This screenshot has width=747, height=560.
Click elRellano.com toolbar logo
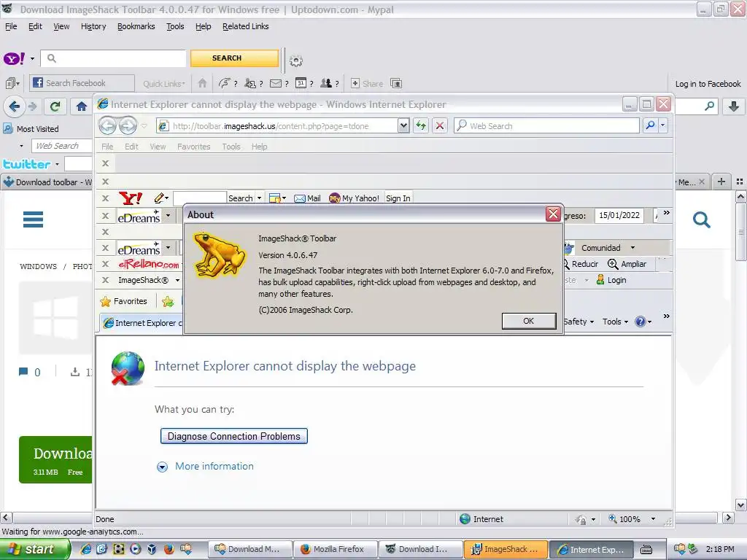tap(149, 264)
